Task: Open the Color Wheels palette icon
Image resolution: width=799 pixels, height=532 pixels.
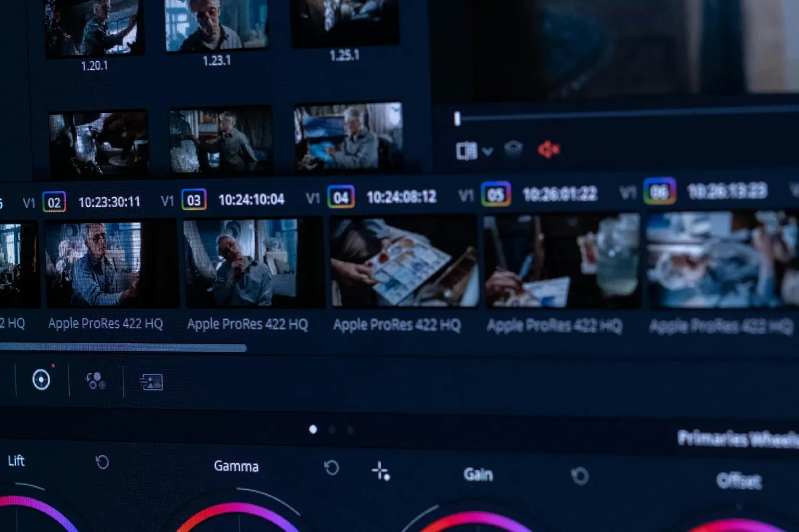Action: (41, 379)
